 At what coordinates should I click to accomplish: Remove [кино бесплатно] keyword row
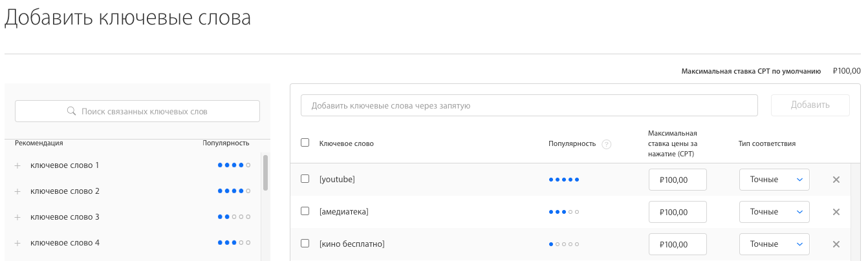836,244
